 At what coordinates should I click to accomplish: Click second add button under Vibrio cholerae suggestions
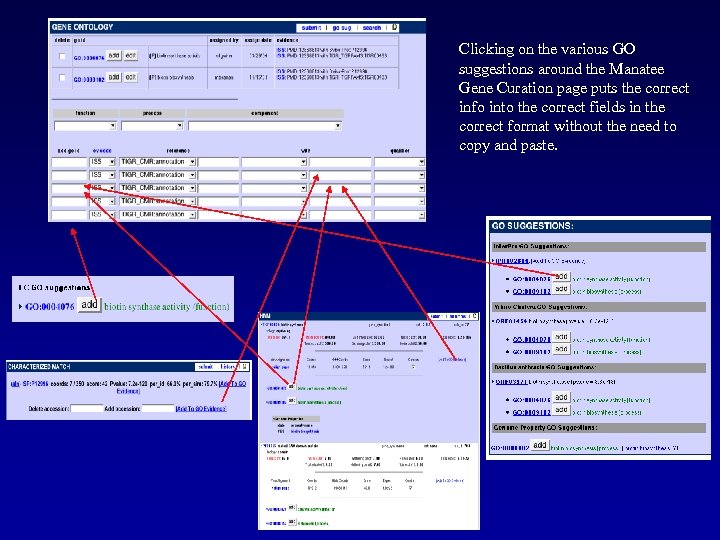(x=561, y=349)
